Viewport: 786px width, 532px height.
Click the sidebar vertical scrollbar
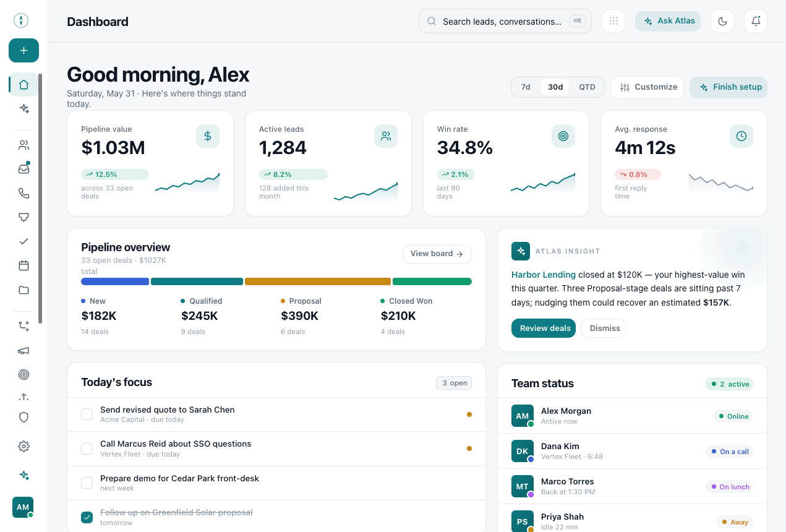click(40, 198)
